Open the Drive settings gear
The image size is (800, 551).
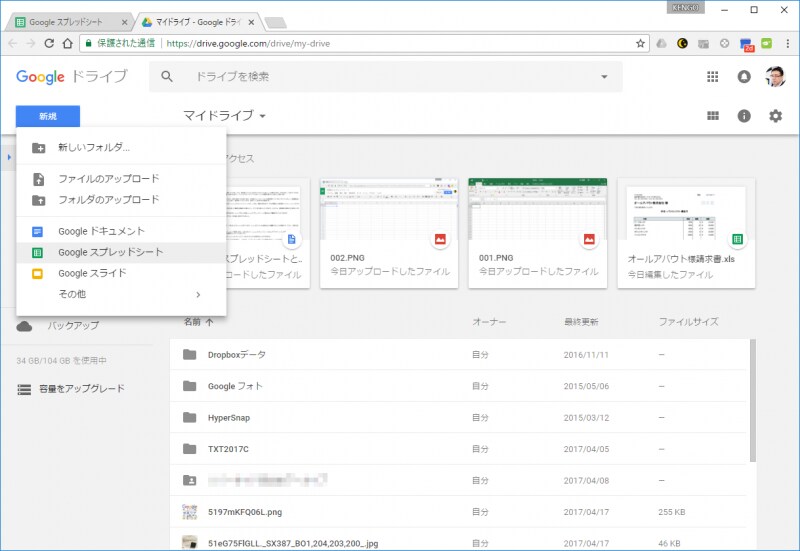point(776,116)
